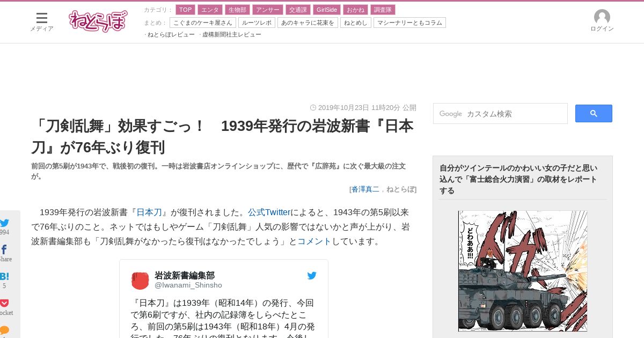644x338 pixels.
Task: Click the 岩波新書編集部 account name
Action: pyautogui.click(x=185, y=275)
